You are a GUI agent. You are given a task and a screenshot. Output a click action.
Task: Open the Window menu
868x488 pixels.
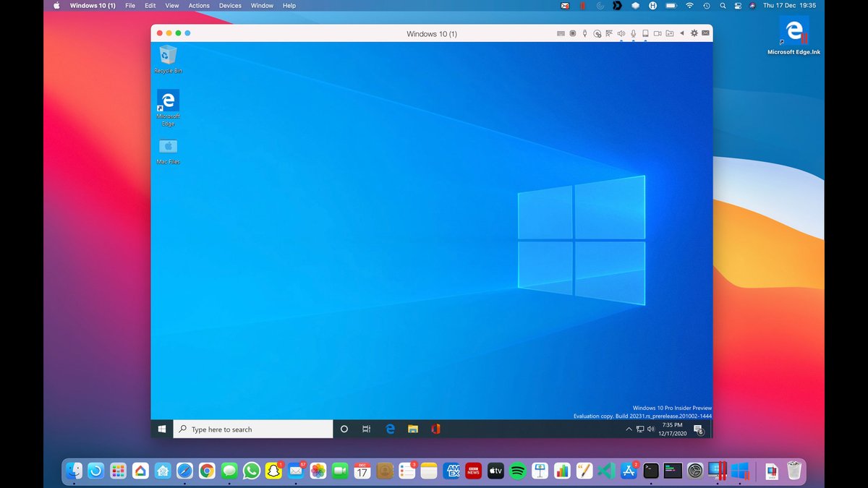click(262, 5)
